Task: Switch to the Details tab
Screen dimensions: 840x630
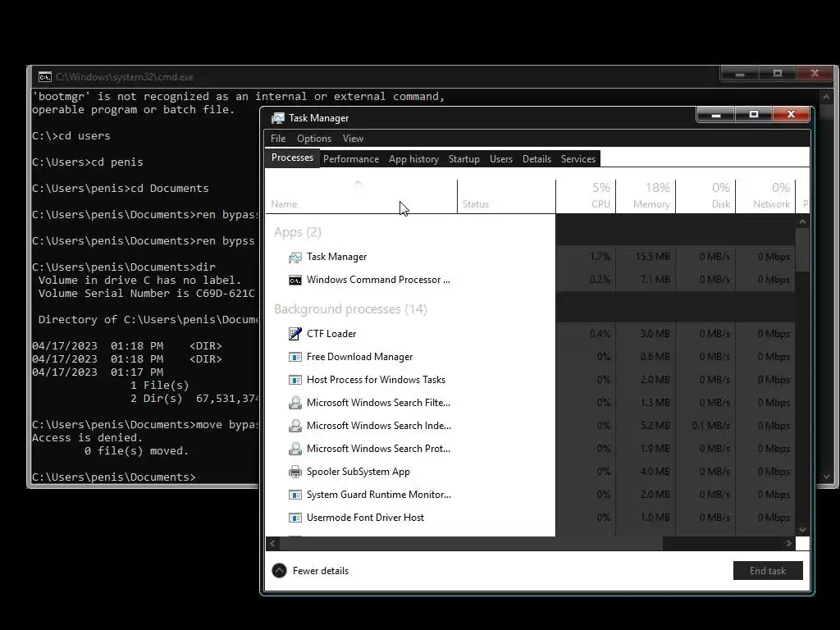Action: [536, 159]
